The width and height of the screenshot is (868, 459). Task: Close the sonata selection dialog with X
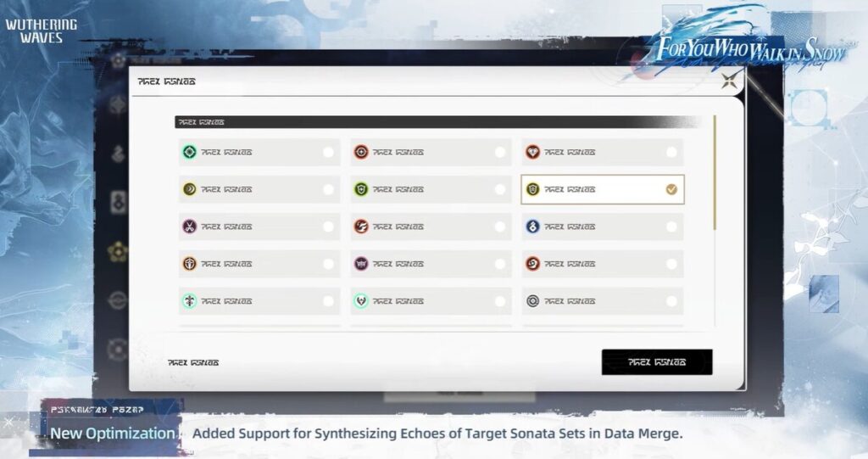coord(729,81)
